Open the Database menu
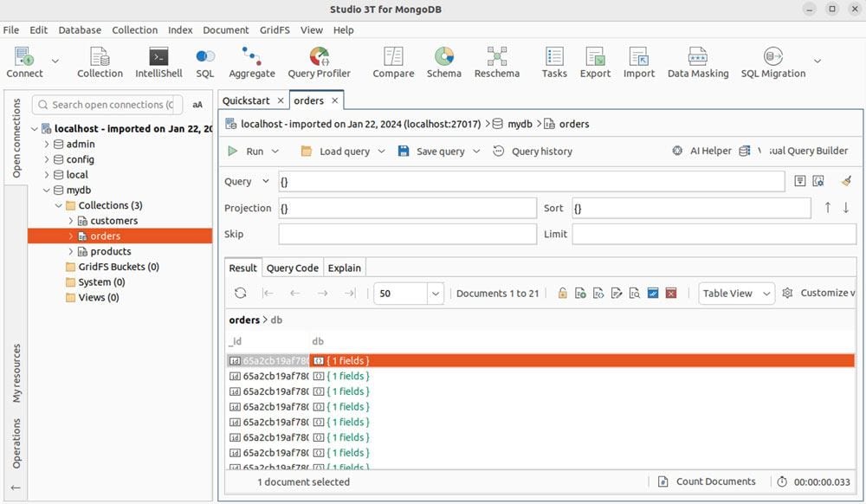The image size is (866, 504). click(x=80, y=29)
